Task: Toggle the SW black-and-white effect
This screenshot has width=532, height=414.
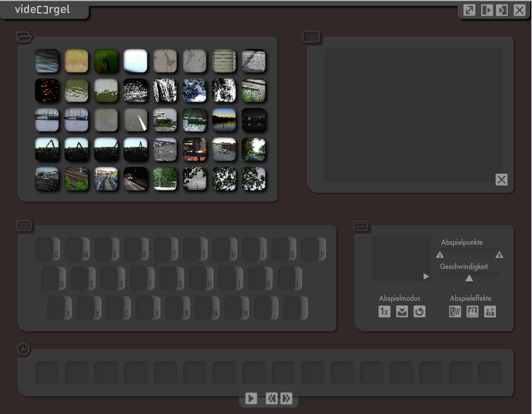Action: tap(455, 312)
